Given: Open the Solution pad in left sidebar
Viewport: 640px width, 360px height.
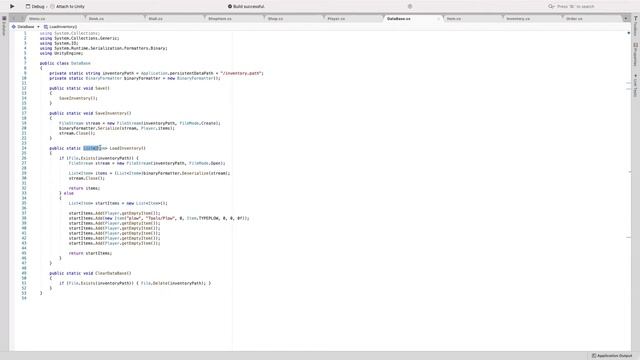Looking at the screenshot, I should pyautogui.click(x=4, y=26).
